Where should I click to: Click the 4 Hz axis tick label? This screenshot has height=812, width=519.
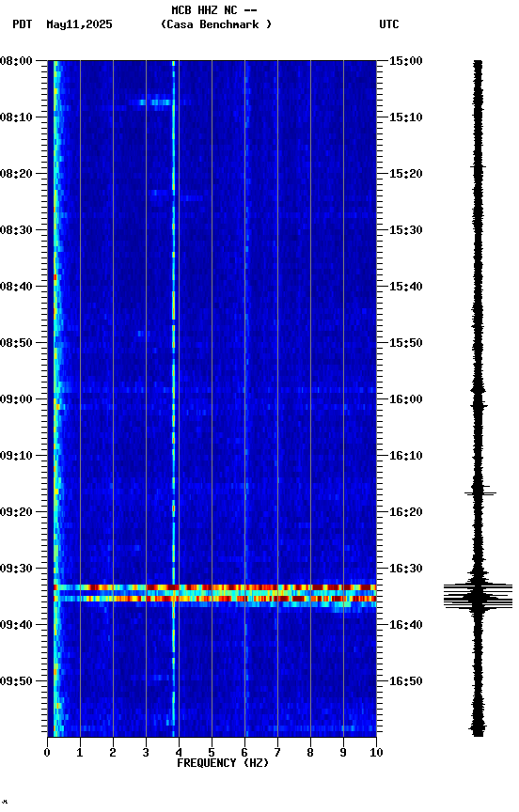179,753
